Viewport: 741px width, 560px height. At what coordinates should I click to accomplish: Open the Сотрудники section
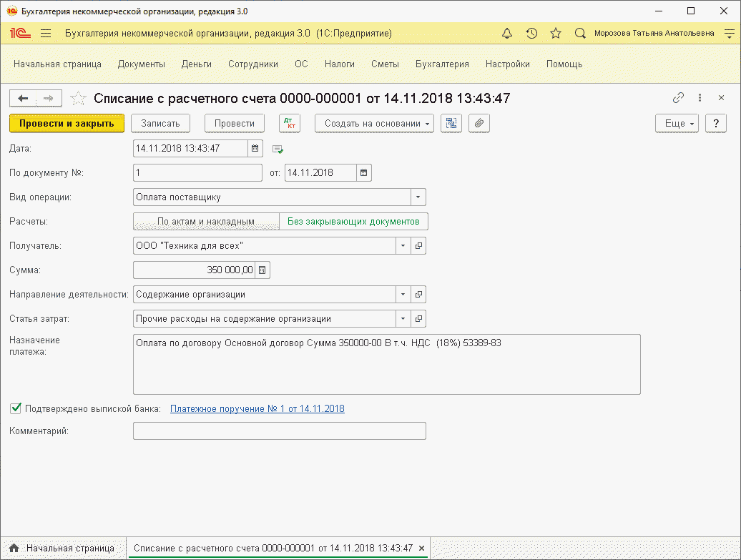coord(253,64)
